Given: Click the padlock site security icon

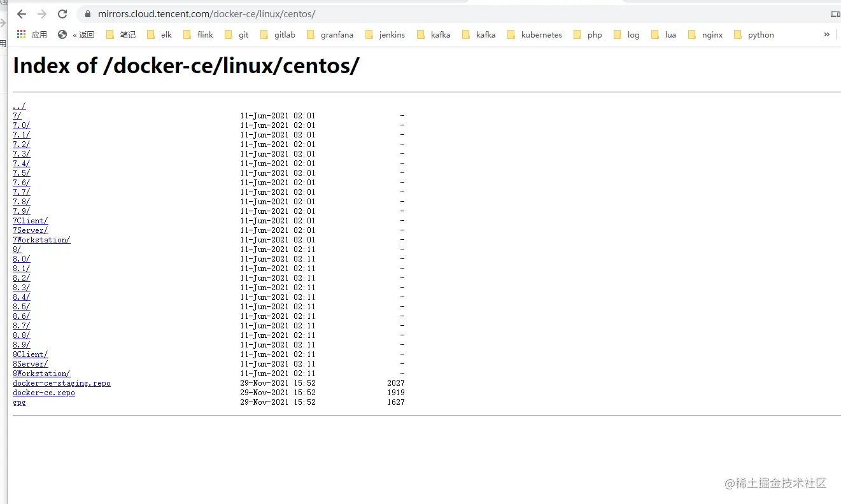Looking at the screenshot, I should pyautogui.click(x=88, y=14).
